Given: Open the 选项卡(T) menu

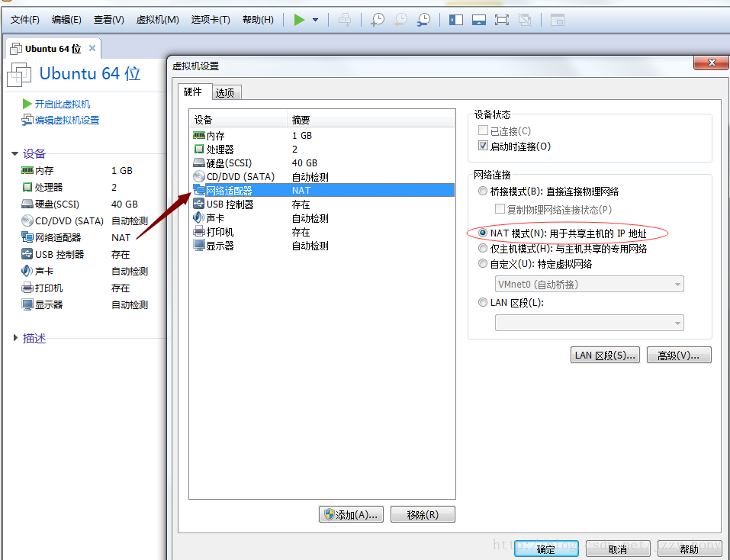Looking at the screenshot, I should [211, 20].
